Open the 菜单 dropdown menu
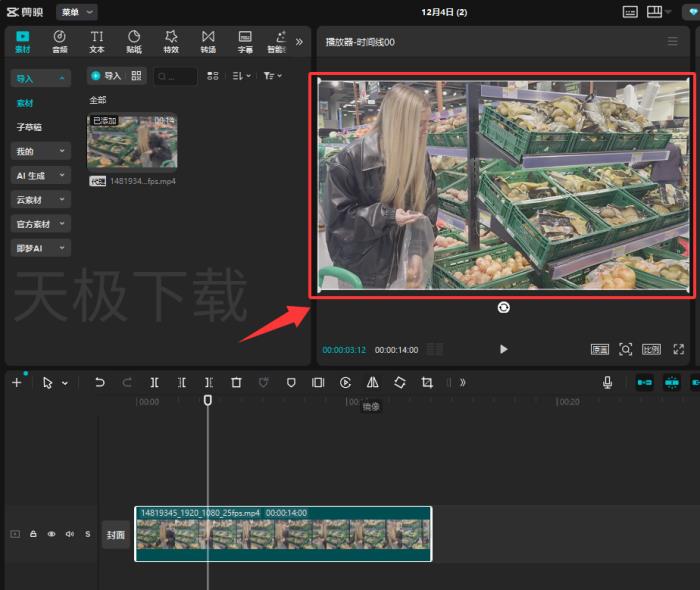 click(76, 12)
